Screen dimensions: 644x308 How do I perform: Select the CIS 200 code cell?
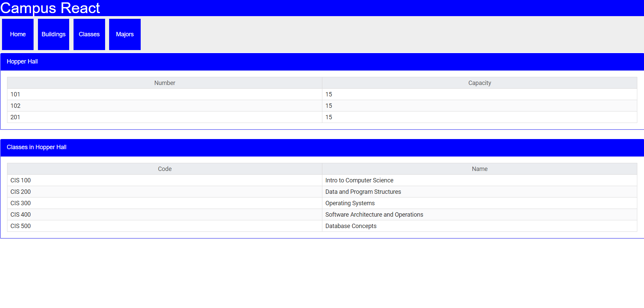coord(165,192)
